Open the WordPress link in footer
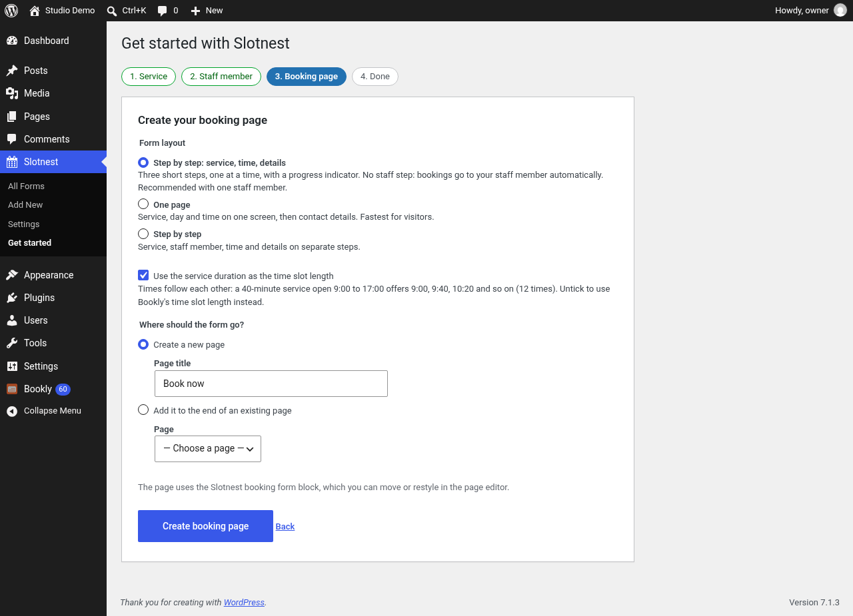 pos(244,603)
